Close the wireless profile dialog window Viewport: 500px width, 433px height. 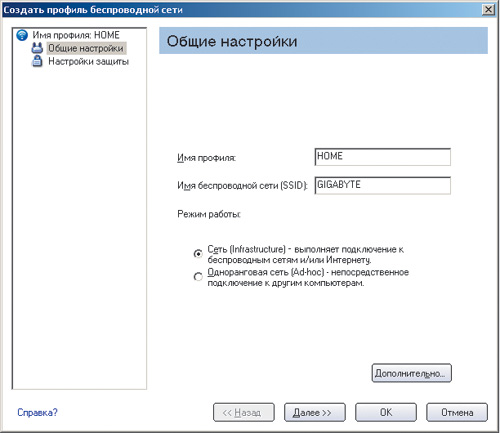(488, 9)
